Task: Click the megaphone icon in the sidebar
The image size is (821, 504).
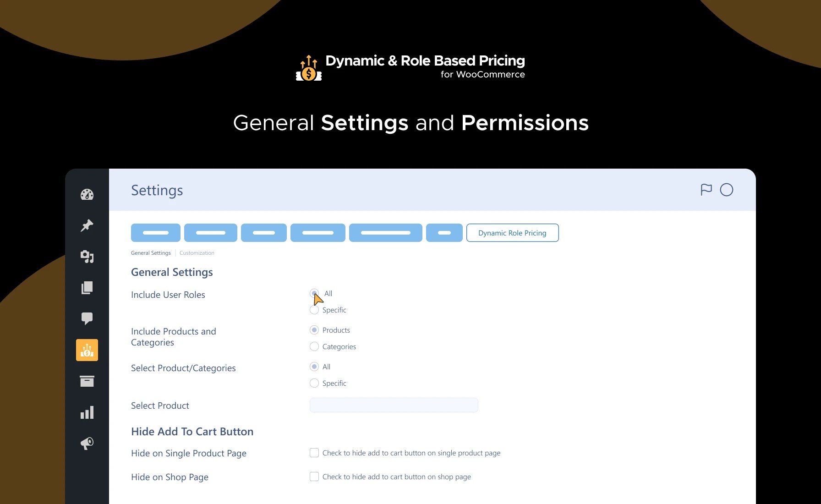Action: point(87,443)
